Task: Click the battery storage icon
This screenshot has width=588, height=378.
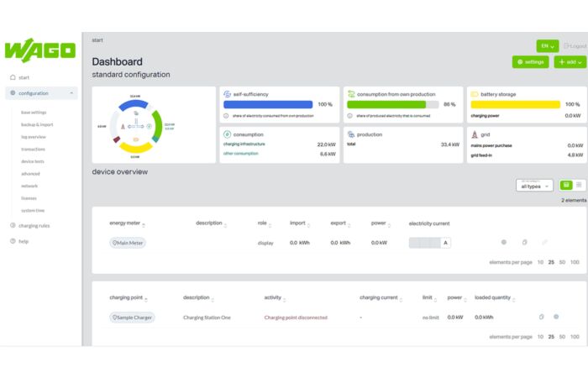Action: point(474,94)
